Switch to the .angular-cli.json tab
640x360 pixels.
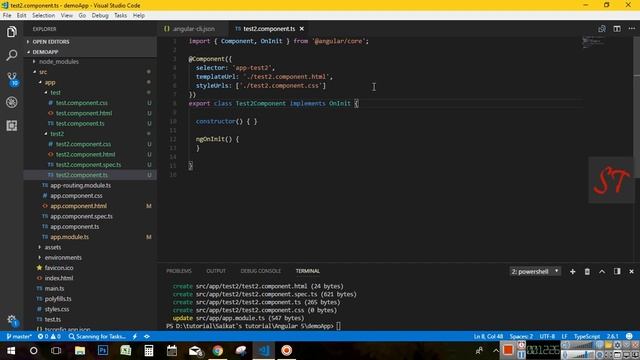pyautogui.click(x=193, y=29)
